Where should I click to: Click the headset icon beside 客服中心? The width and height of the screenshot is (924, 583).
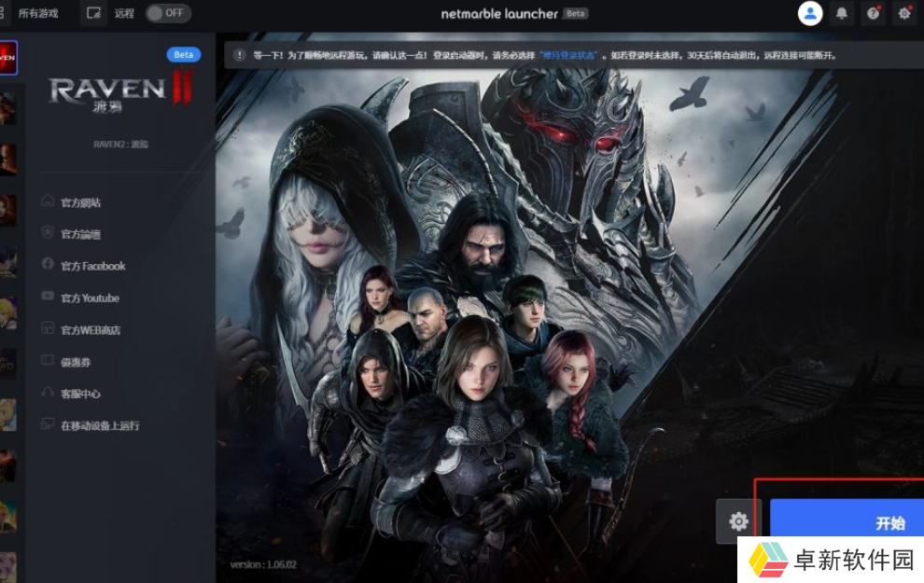tap(48, 392)
